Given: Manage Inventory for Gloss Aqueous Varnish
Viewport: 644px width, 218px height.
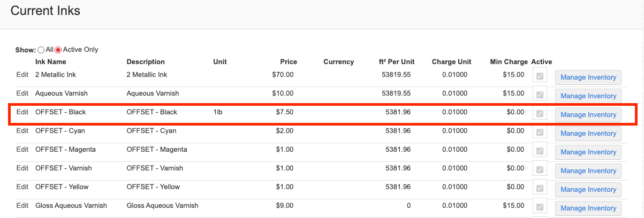Looking at the screenshot, I should coord(588,208).
